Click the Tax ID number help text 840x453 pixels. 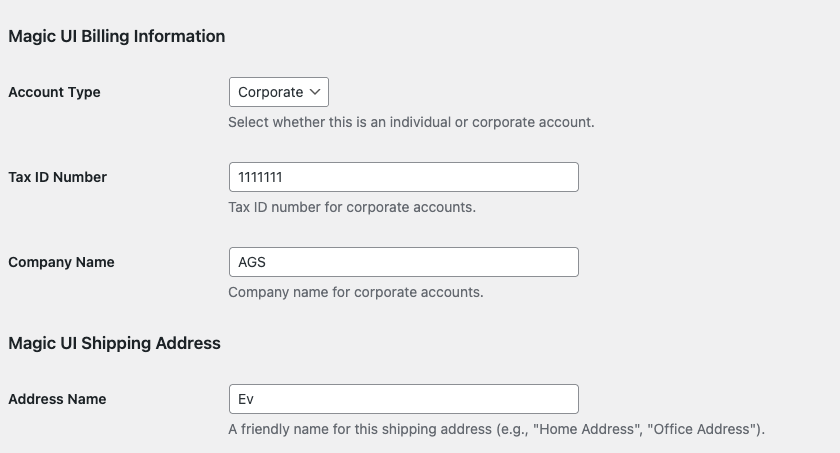pyautogui.click(x=352, y=208)
